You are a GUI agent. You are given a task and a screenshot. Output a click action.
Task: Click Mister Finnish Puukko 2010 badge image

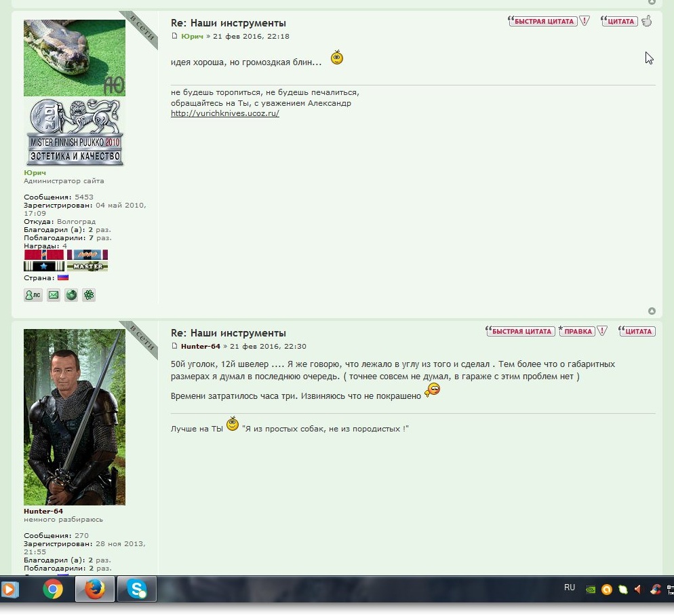tap(75, 132)
